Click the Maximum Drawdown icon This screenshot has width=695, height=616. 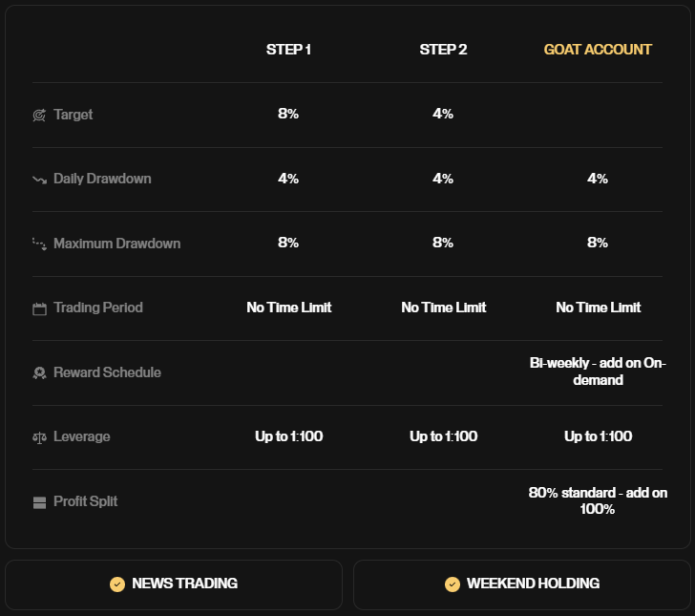click(39, 244)
